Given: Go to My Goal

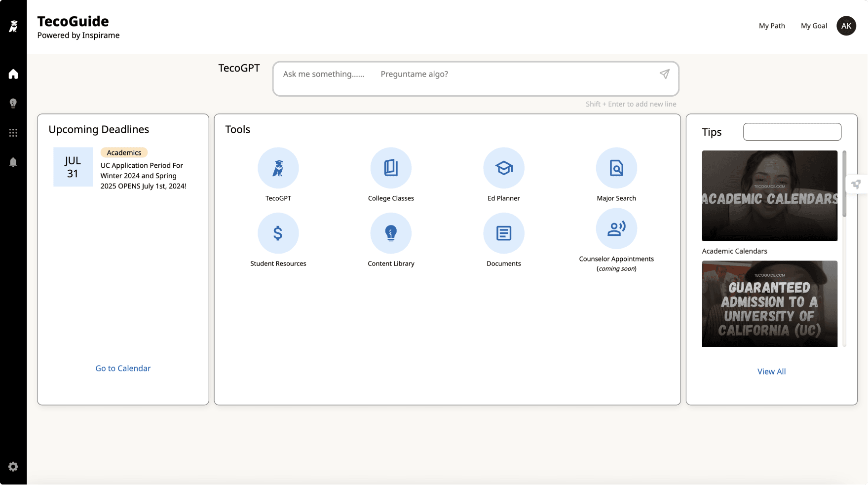Looking at the screenshot, I should [814, 26].
